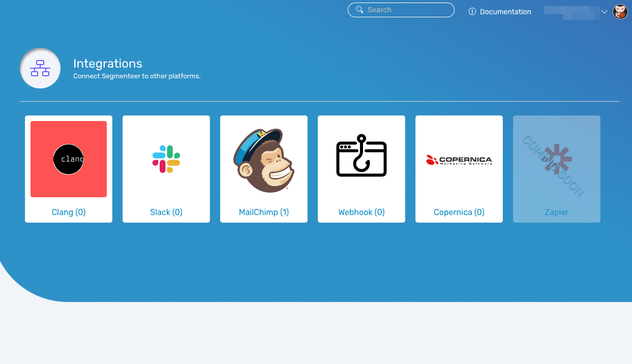Click 'Connect Segmenteer to other platforms' text
This screenshot has height=364, width=632.
[137, 76]
